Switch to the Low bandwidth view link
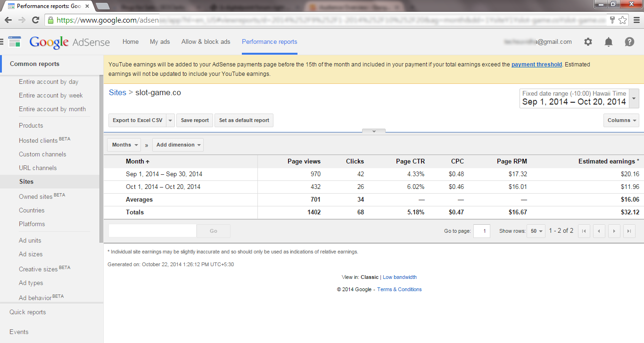 click(x=400, y=278)
